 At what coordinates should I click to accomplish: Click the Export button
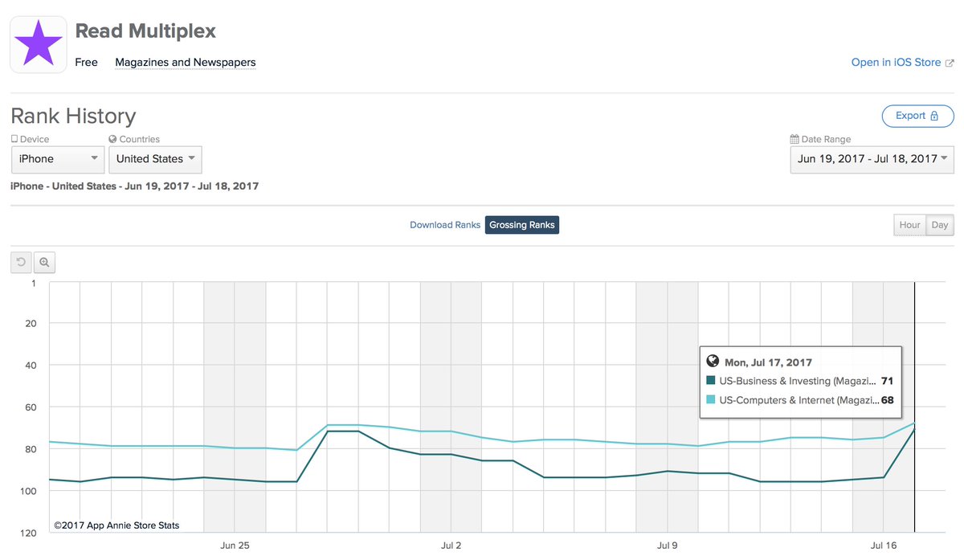coord(918,116)
